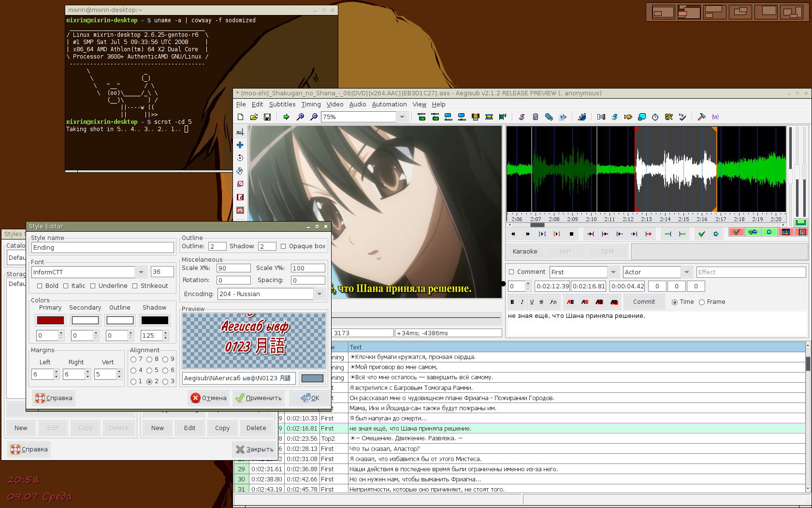Screen dimensions: 812x508
Task: Click the Bold B button in subtitle editor
Action: (512, 302)
